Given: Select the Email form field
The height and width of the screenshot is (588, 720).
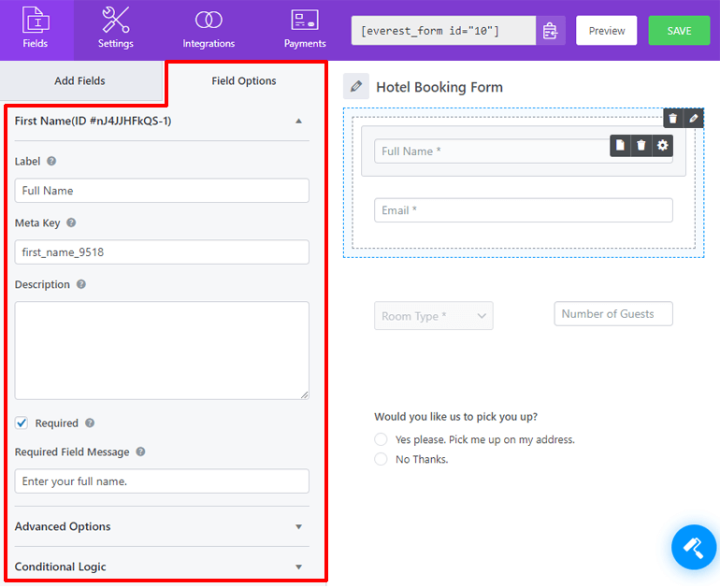Looking at the screenshot, I should pos(524,210).
